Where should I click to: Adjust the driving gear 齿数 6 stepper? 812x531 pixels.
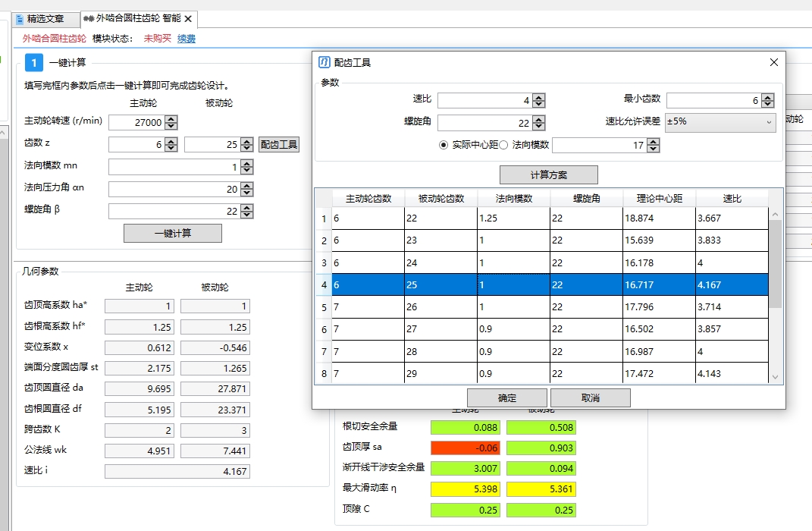click(x=171, y=145)
